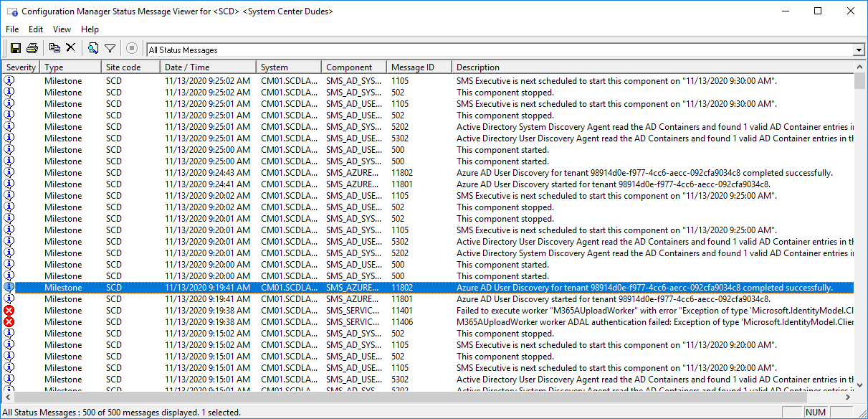
Task: Click the Help menu
Action: click(x=90, y=29)
